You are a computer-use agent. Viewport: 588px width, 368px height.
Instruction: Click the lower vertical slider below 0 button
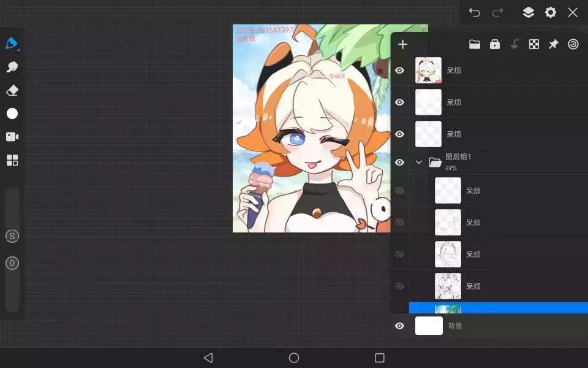coord(12,291)
